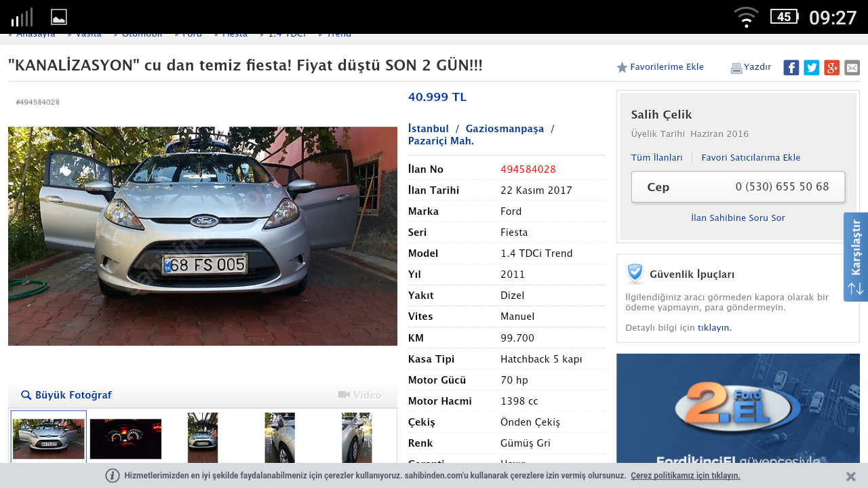The height and width of the screenshot is (488, 868).
Task: Click seller name Salih Çelik
Action: [661, 115]
